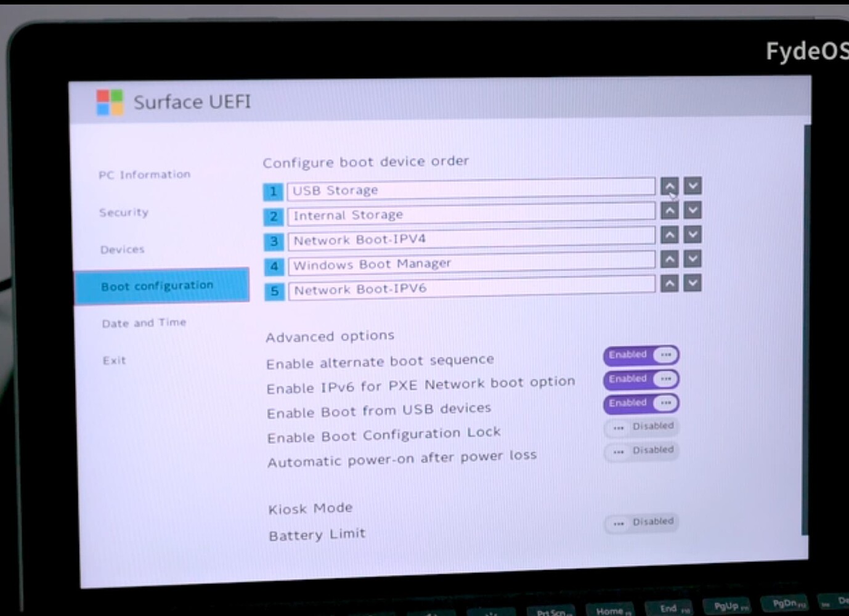The image size is (849, 616).
Task: Click Advanced options heading
Action: 330,336
